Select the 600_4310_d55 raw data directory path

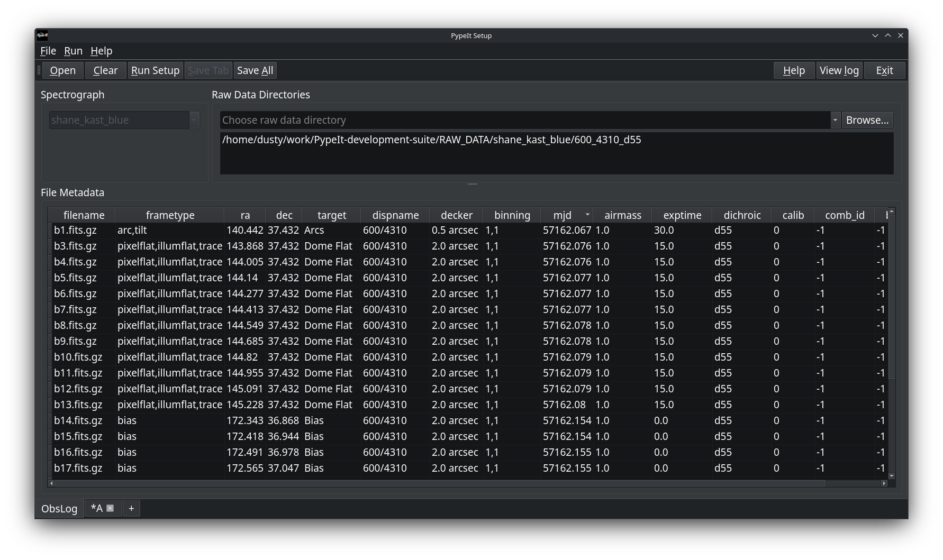(x=431, y=140)
